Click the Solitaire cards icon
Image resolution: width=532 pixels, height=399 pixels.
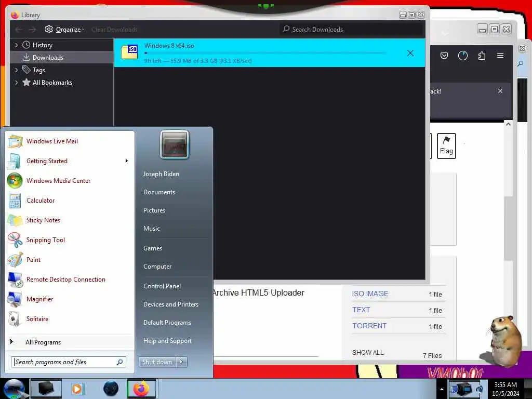point(15,319)
